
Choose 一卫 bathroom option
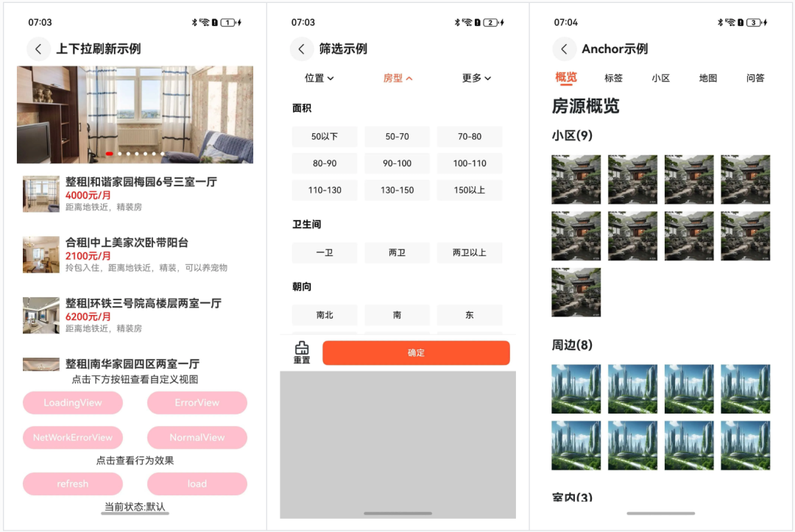pos(325,252)
